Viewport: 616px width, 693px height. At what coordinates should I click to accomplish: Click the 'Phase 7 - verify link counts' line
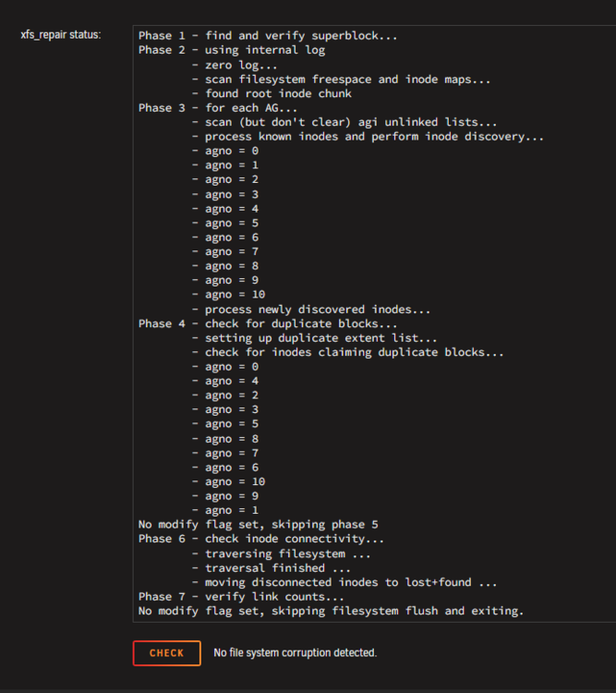241,597
